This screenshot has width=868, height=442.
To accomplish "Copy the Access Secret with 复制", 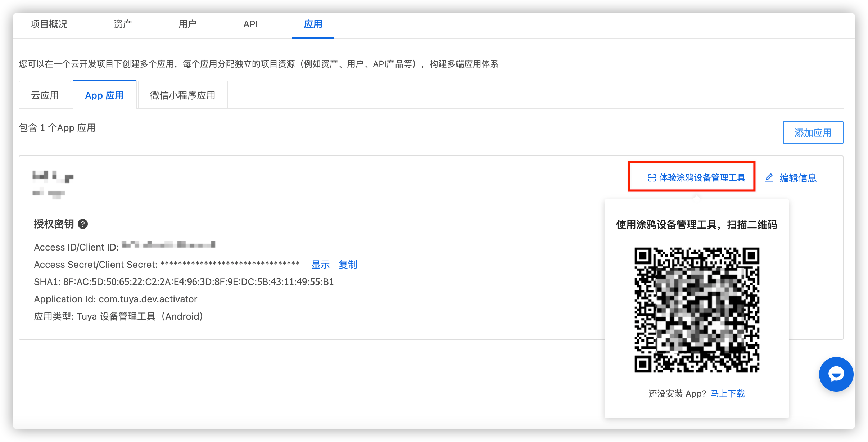I will point(348,265).
